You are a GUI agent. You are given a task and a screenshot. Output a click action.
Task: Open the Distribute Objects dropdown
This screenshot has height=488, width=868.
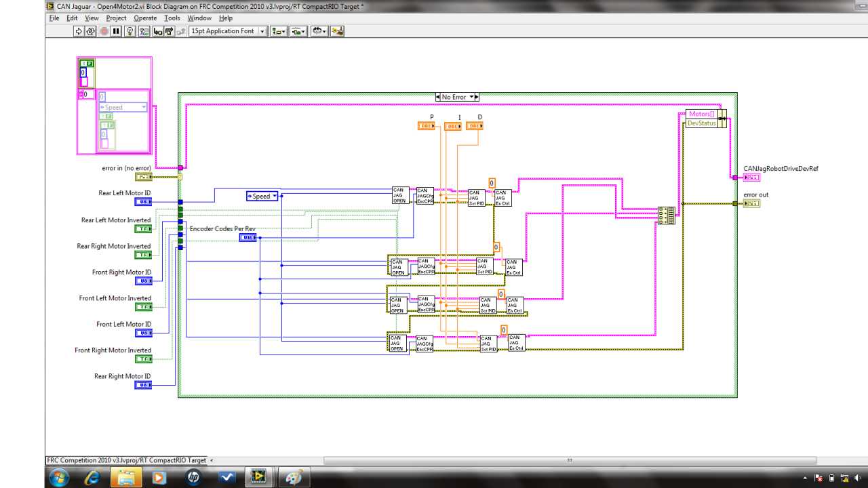tap(298, 31)
